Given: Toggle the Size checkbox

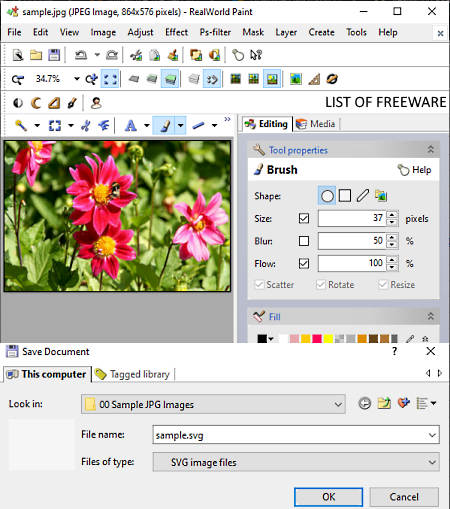Looking at the screenshot, I should click(304, 219).
